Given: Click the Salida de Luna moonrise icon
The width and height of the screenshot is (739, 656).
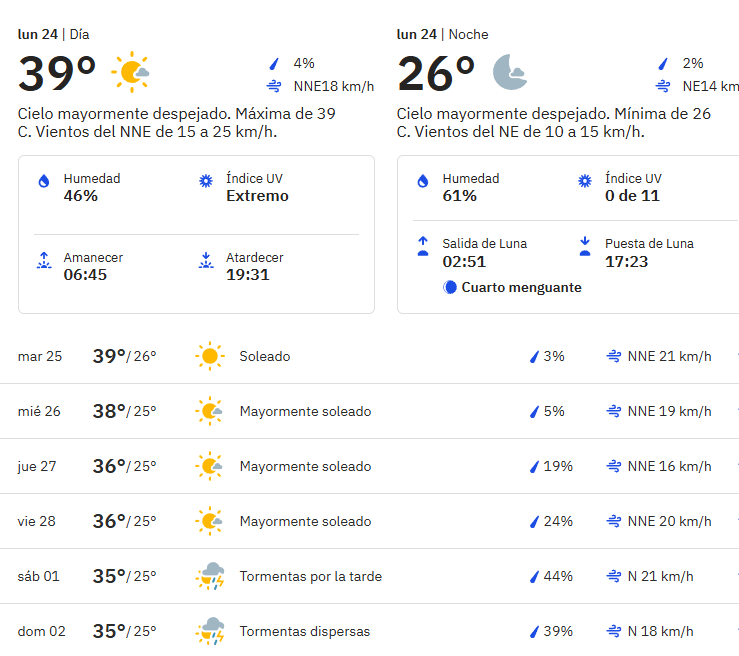Looking at the screenshot, I should (423, 246).
